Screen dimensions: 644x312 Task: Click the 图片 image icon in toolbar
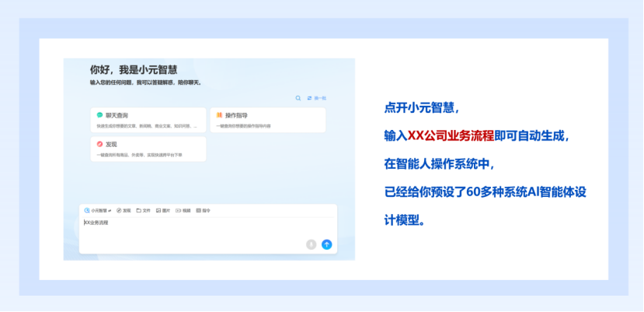pos(158,210)
